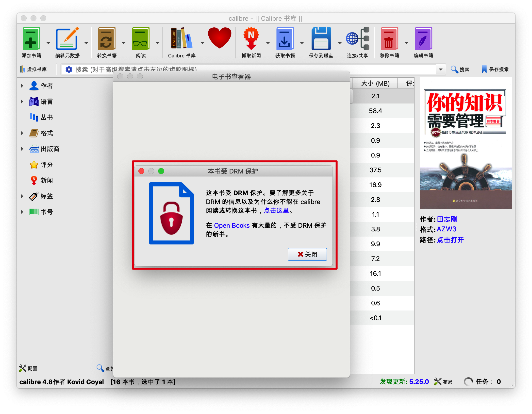
Task: Click the Virtual library (虚拟书库) button
Action: pyautogui.click(x=33, y=69)
